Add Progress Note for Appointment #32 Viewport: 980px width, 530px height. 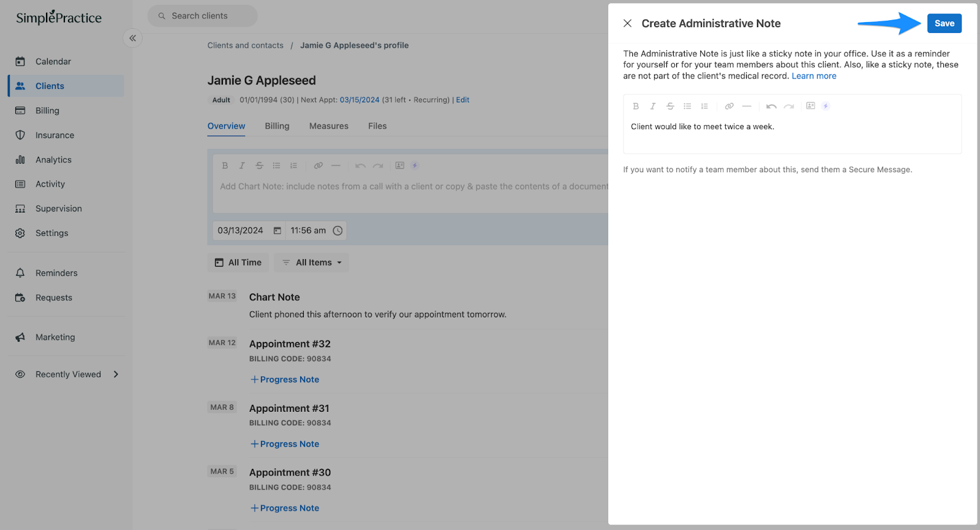point(285,379)
